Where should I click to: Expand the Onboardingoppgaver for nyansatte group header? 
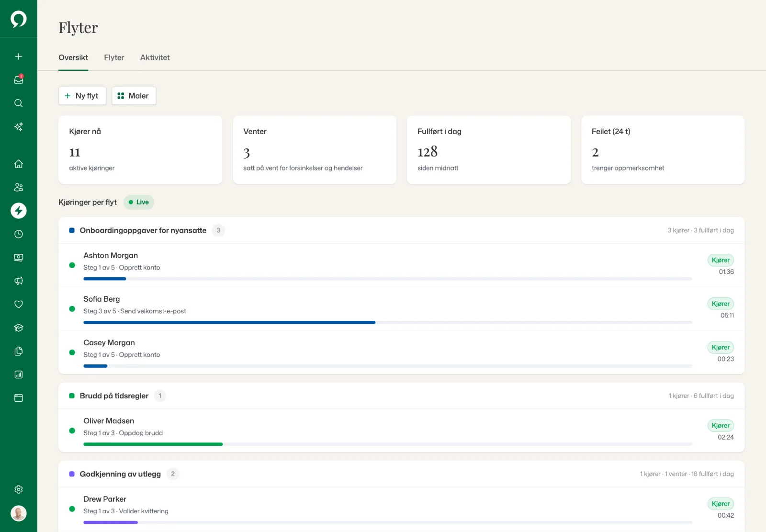[401, 230]
